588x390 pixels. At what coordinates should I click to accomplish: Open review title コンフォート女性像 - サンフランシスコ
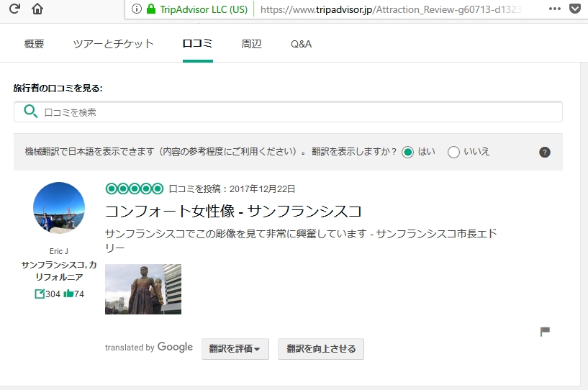pyautogui.click(x=232, y=211)
